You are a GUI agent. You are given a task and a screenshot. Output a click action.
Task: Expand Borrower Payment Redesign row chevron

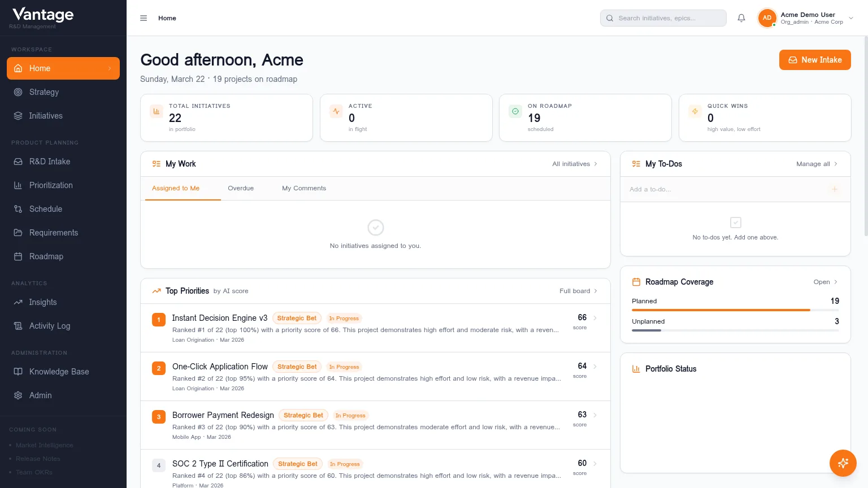pyautogui.click(x=595, y=415)
